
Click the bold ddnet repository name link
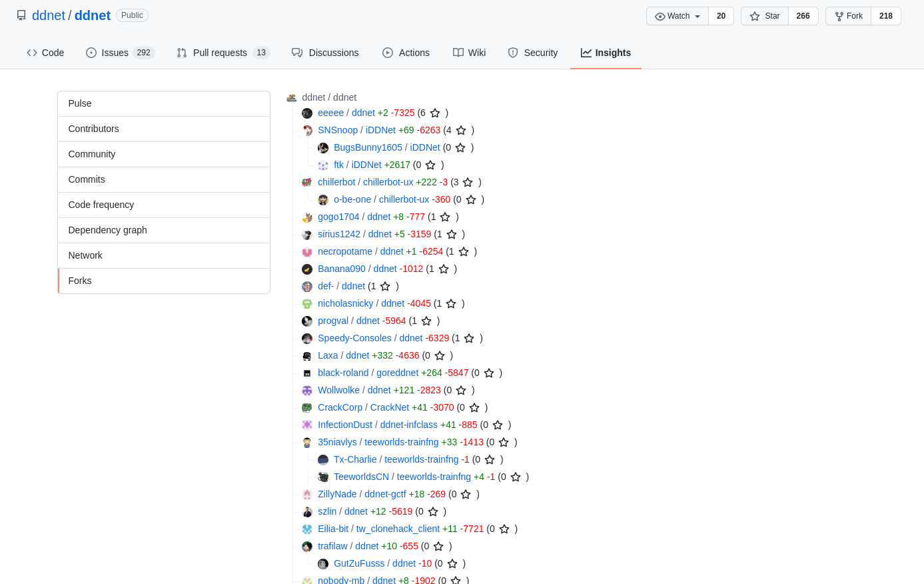point(93,15)
